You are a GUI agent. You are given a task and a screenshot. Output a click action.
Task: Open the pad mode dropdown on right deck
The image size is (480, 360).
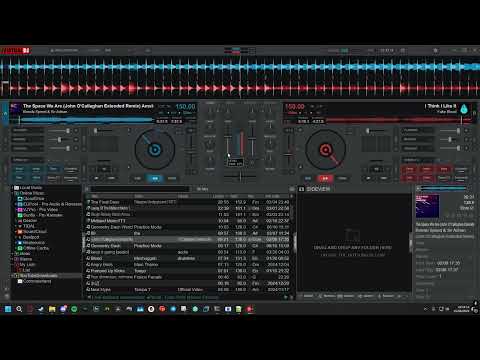418,160
